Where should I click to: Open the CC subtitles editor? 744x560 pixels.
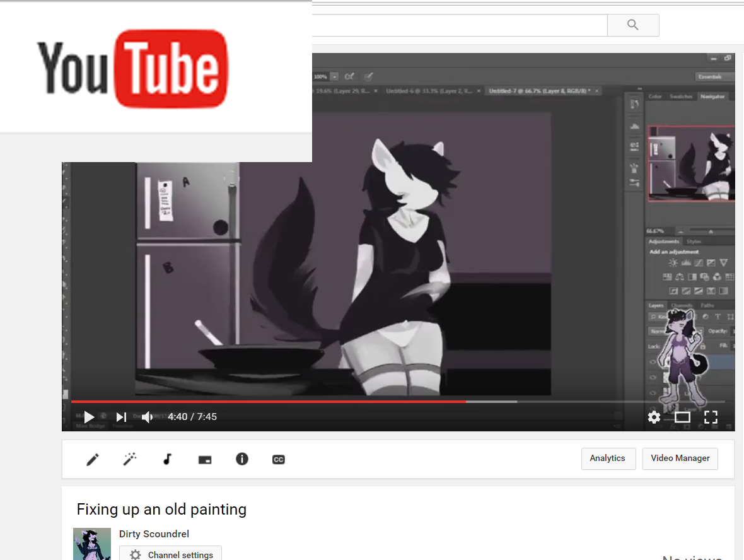pyautogui.click(x=279, y=459)
